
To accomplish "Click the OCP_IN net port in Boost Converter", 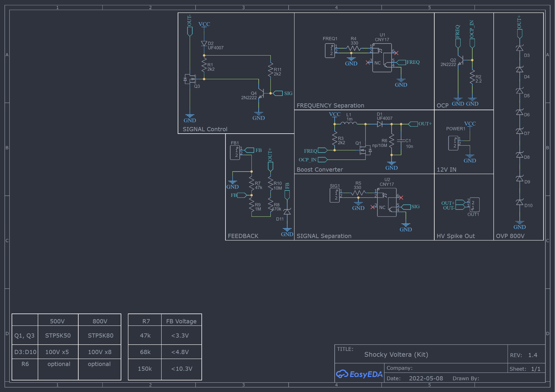I will click(x=323, y=160).
